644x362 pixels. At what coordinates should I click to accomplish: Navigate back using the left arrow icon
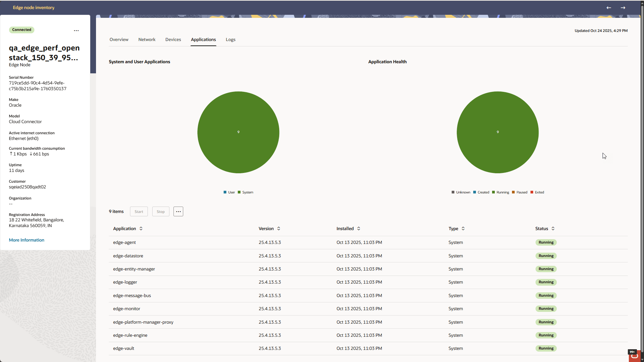(609, 7)
